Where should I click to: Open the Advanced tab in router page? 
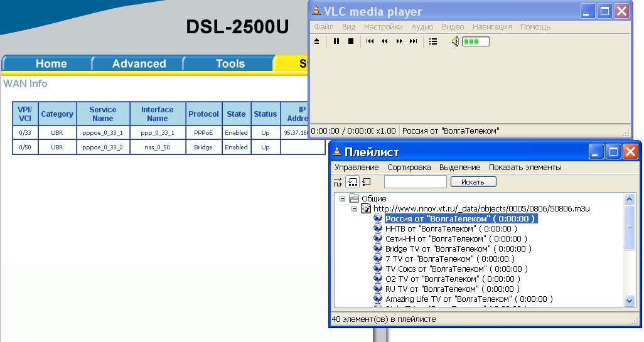pyautogui.click(x=139, y=63)
